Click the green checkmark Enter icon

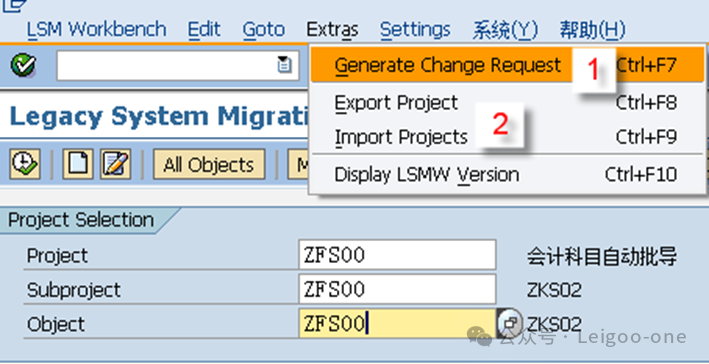(x=23, y=66)
